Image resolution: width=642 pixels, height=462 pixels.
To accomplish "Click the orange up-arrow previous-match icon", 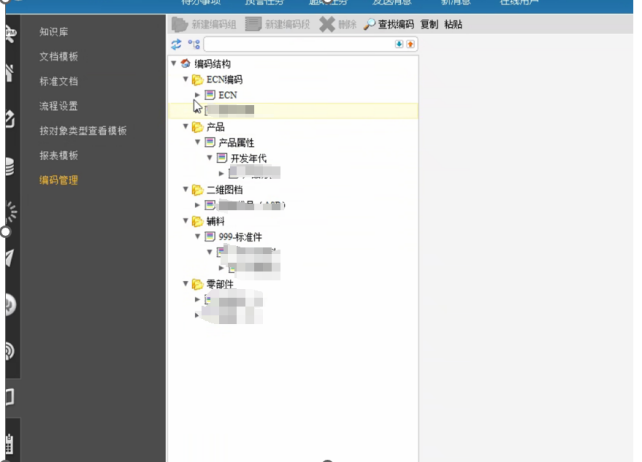I will [x=410, y=44].
